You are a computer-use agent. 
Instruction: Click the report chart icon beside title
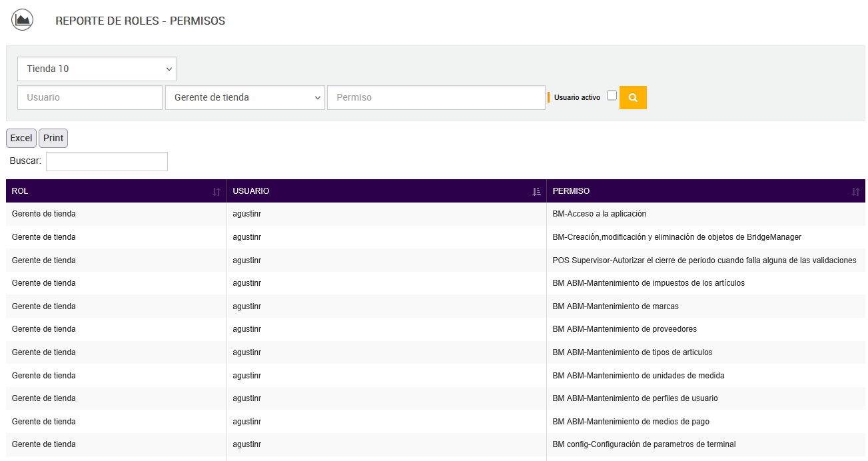23,20
